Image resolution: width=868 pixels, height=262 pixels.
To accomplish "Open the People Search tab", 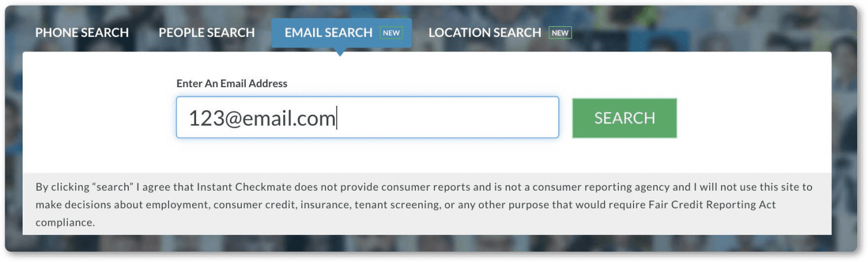I will pos(207,33).
